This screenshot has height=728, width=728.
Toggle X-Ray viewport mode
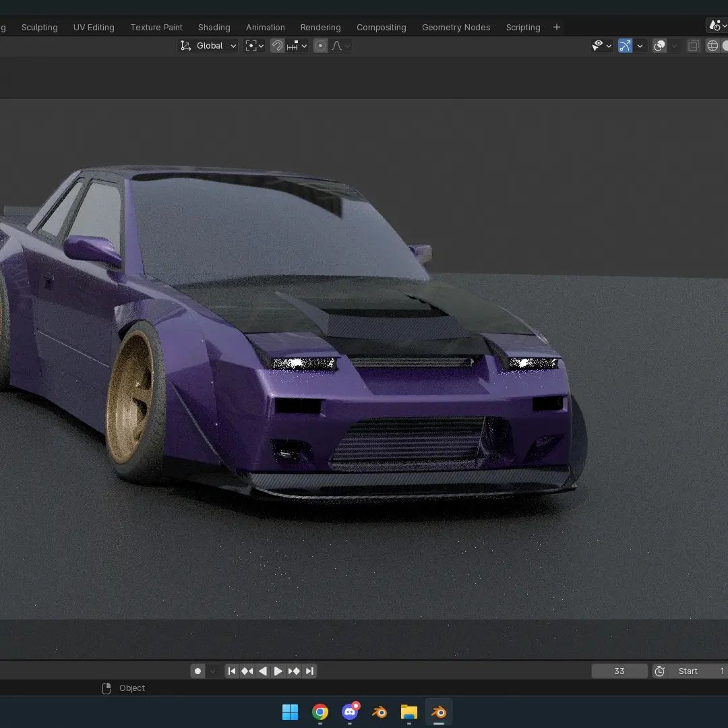point(693,46)
